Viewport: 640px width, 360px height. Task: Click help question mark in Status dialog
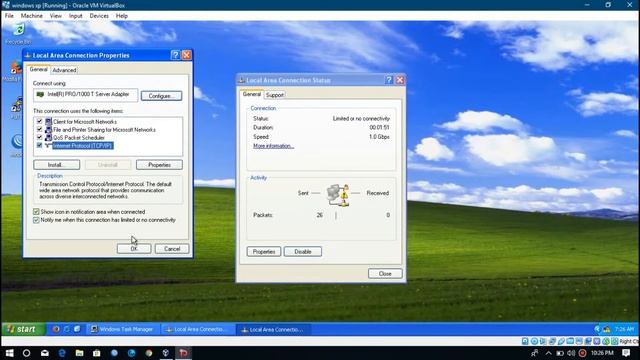389,80
